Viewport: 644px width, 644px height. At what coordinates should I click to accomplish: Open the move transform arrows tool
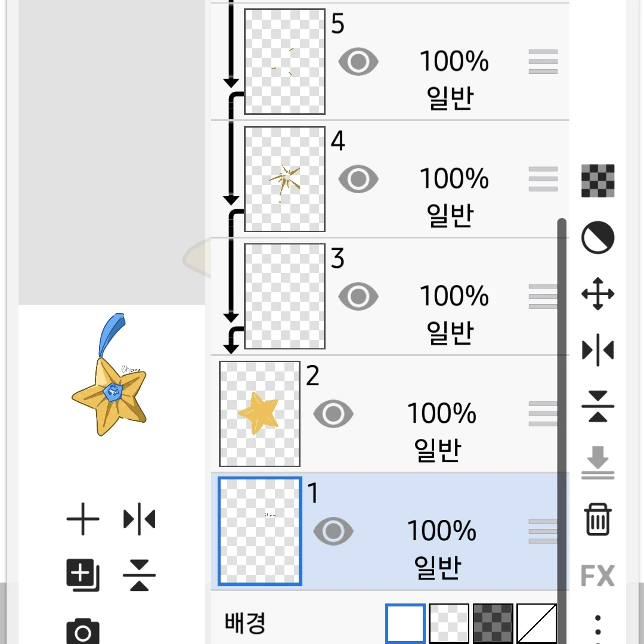click(x=597, y=293)
